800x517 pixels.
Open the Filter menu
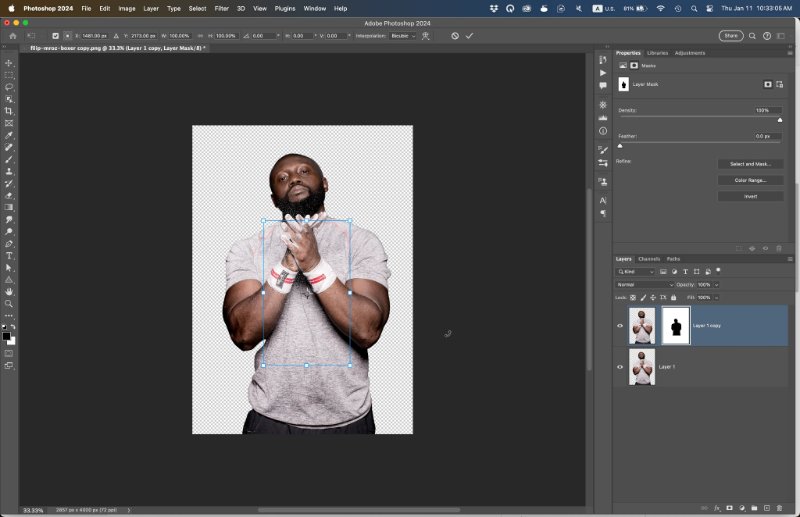(221, 8)
